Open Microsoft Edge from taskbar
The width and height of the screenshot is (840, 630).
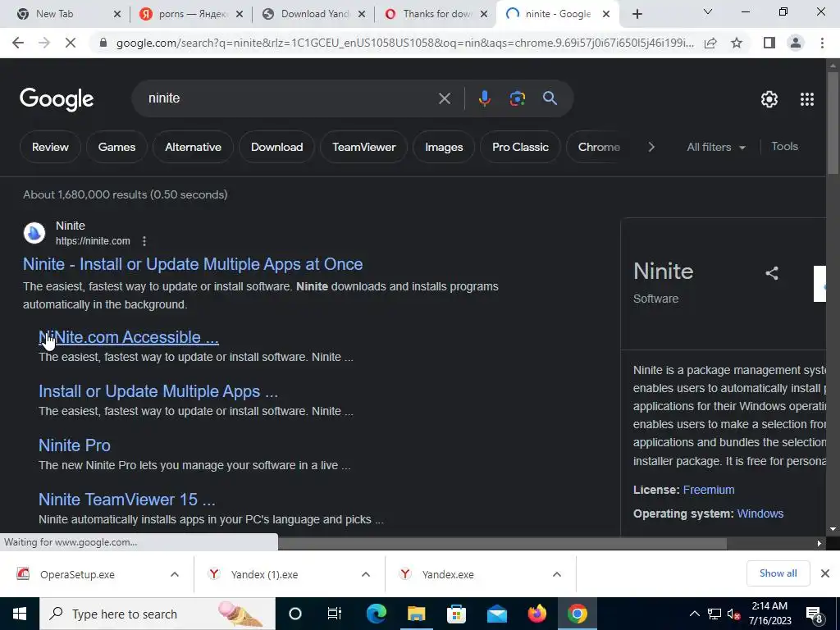(376, 614)
